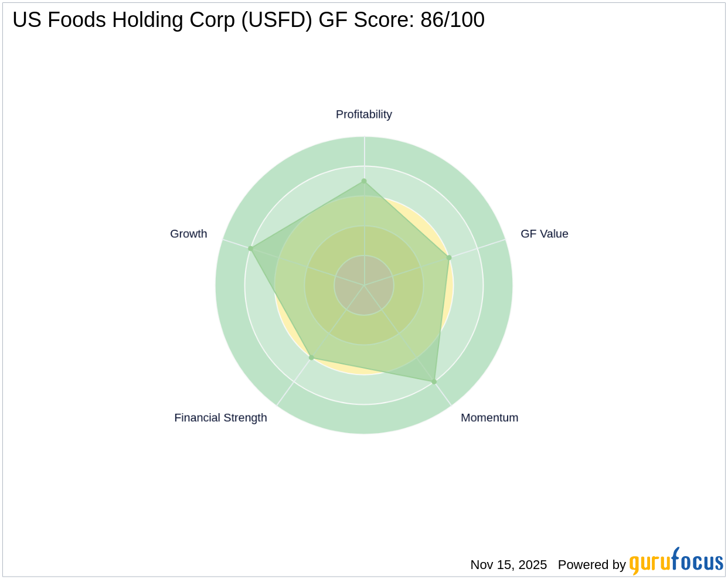728x579 pixels.
Task: Click the Profitability data point marker
Action: pos(364,181)
